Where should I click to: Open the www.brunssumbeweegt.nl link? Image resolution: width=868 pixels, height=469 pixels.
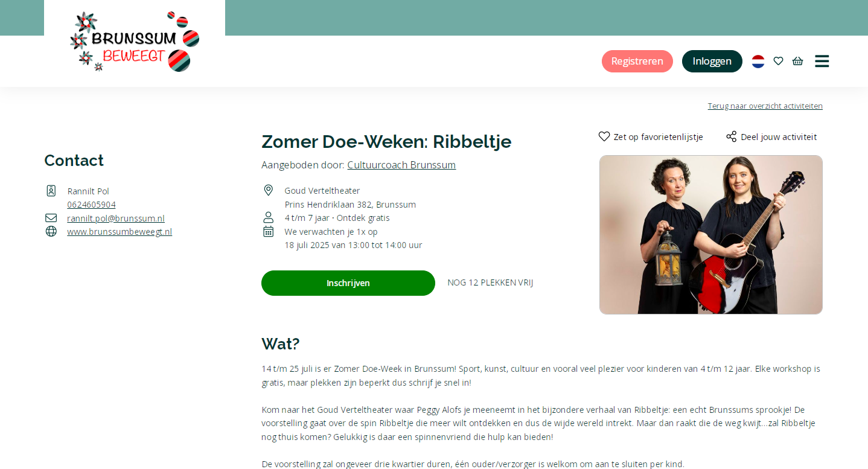pos(120,231)
